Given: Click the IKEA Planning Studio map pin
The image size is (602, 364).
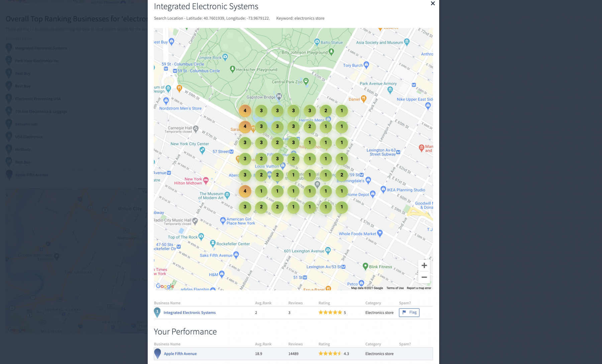Looking at the screenshot, I should pos(383,190).
